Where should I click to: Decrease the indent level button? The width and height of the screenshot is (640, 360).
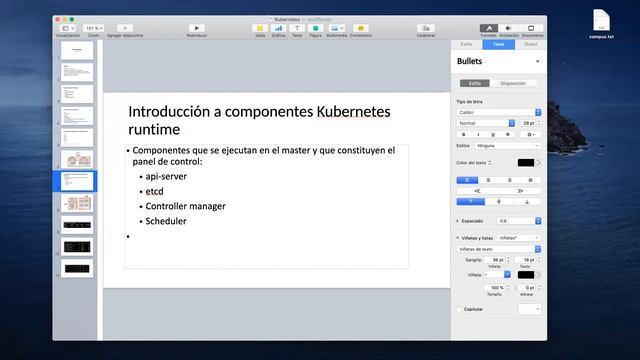point(478,191)
